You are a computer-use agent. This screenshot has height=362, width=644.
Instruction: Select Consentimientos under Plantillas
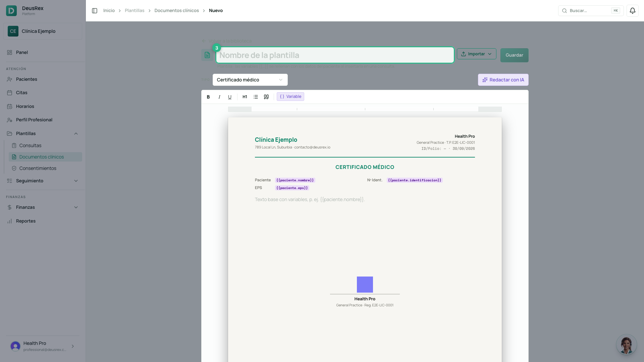coord(45,168)
